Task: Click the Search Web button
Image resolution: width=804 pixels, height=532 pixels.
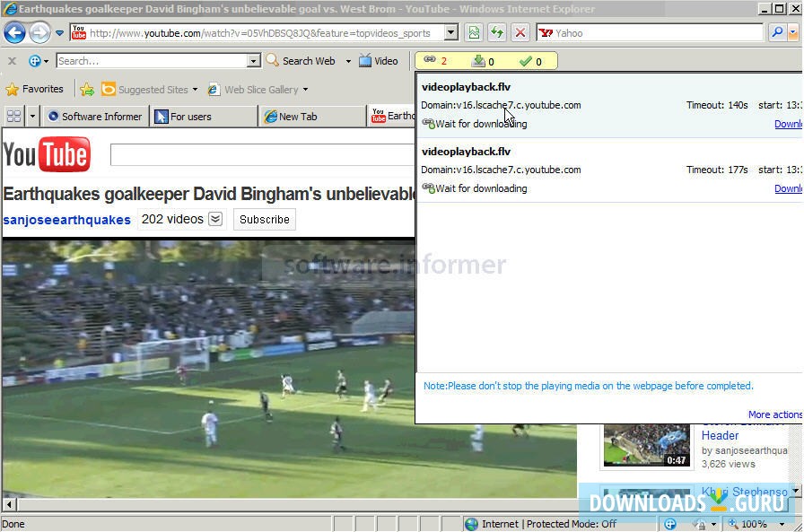Action: [x=301, y=60]
